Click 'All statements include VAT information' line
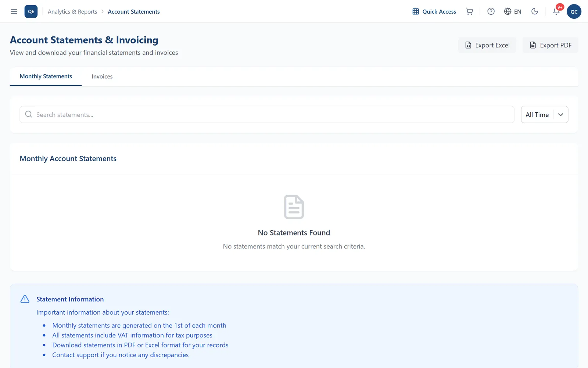This screenshot has height=368, width=588. click(132, 335)
